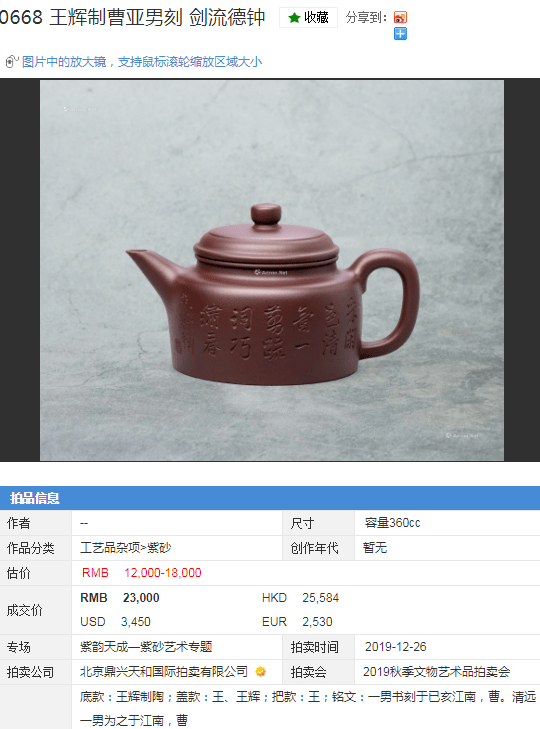Screen dimensions: 540x729
Task: Click the 工艺品杂项>紫砂 category link
Action: (x=126, y=548)
